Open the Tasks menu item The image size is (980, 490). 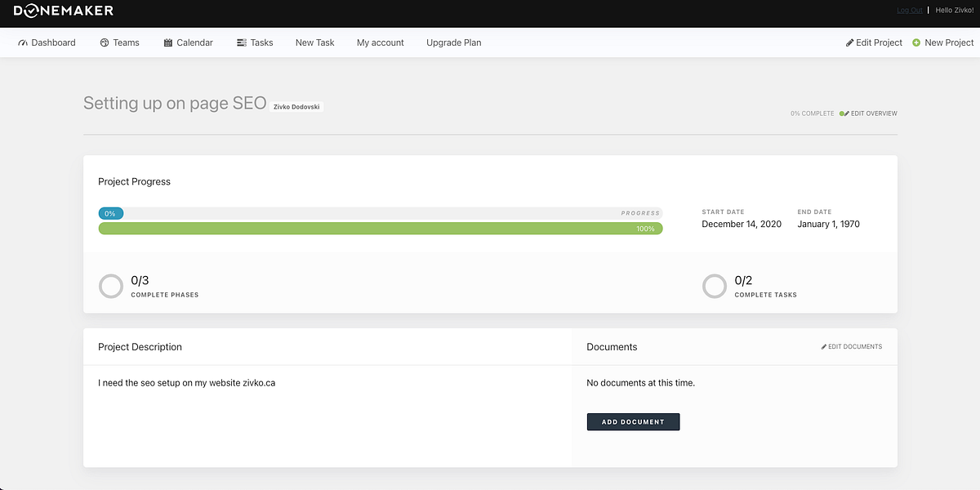(262, 42)
